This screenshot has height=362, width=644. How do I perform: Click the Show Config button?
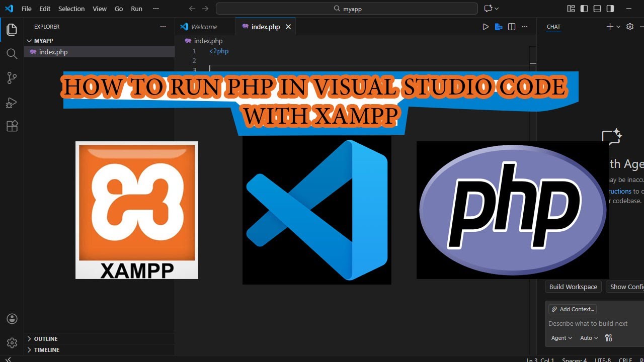(625, 287)
